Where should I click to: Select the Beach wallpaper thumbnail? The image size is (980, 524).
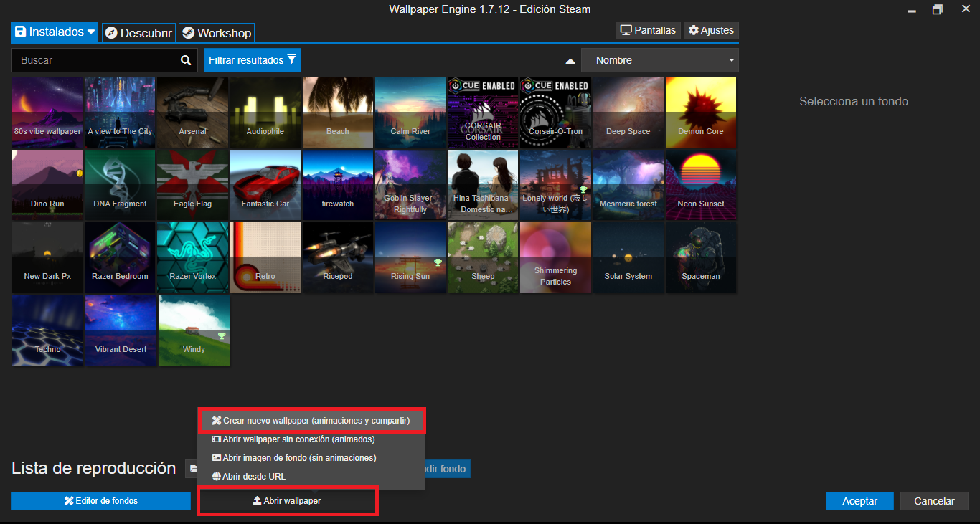(x=338, y=113)
